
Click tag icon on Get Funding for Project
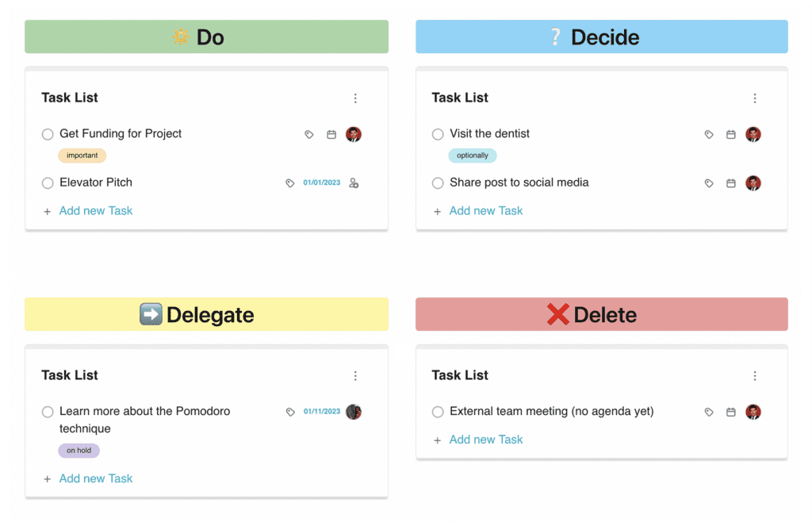coord(309,135)
